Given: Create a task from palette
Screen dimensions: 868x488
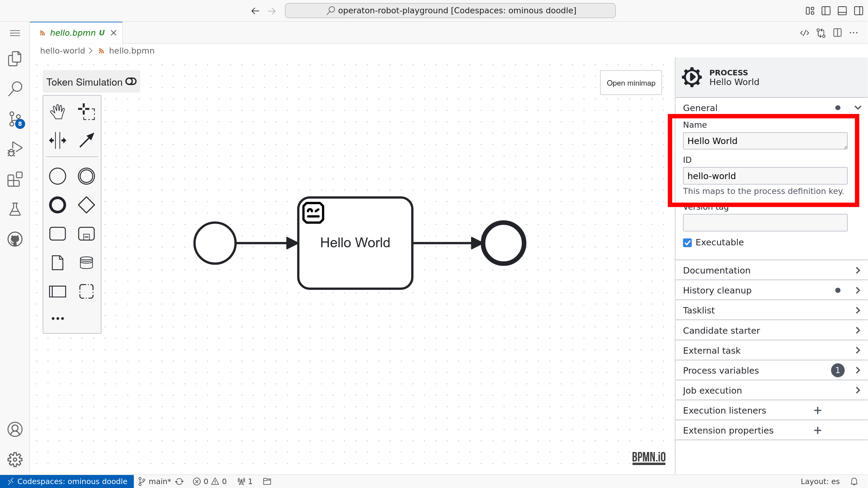Looking at the screenshot, I should tap(57, 234).
